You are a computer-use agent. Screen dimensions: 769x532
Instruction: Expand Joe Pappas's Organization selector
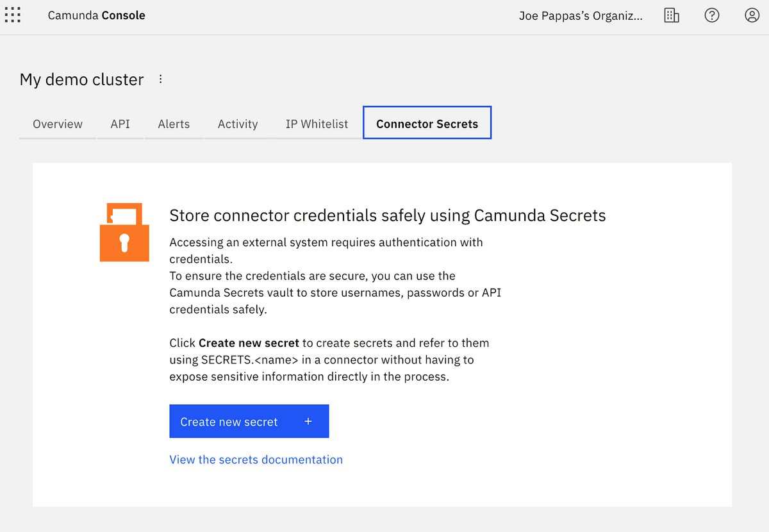(580, 15)
